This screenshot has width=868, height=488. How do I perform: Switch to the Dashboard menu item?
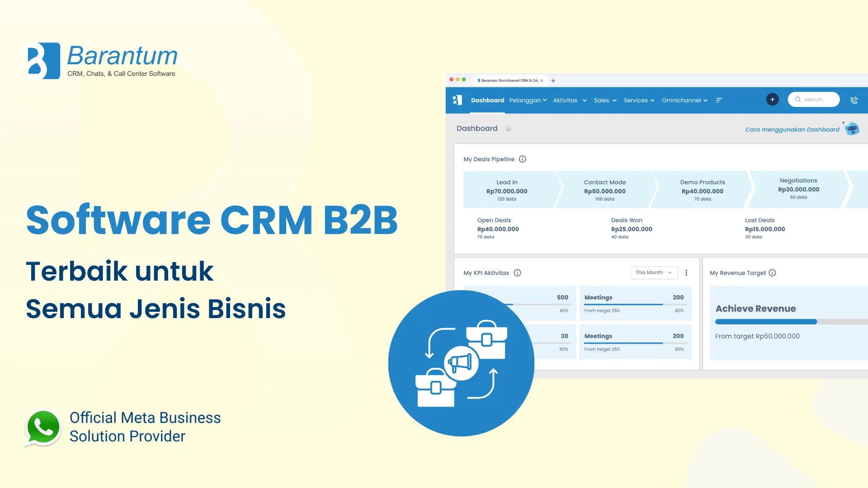tap(487, 100)
